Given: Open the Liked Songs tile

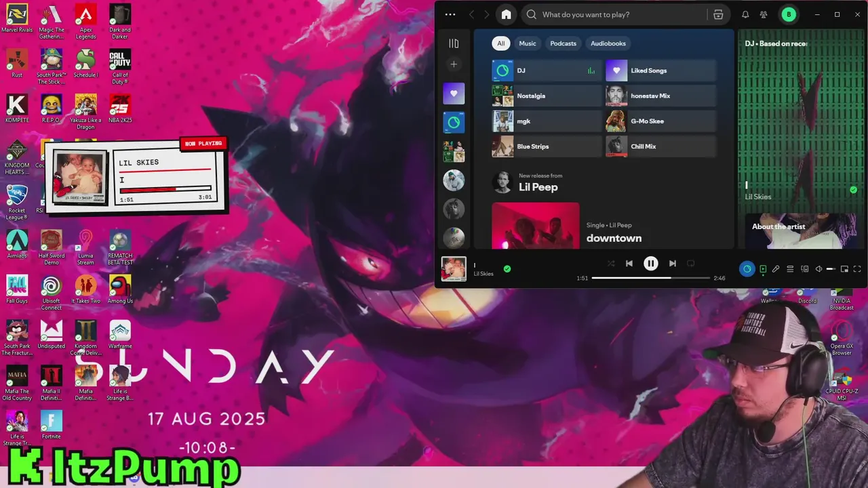Looking at the screenshot, I should point(660,70).
